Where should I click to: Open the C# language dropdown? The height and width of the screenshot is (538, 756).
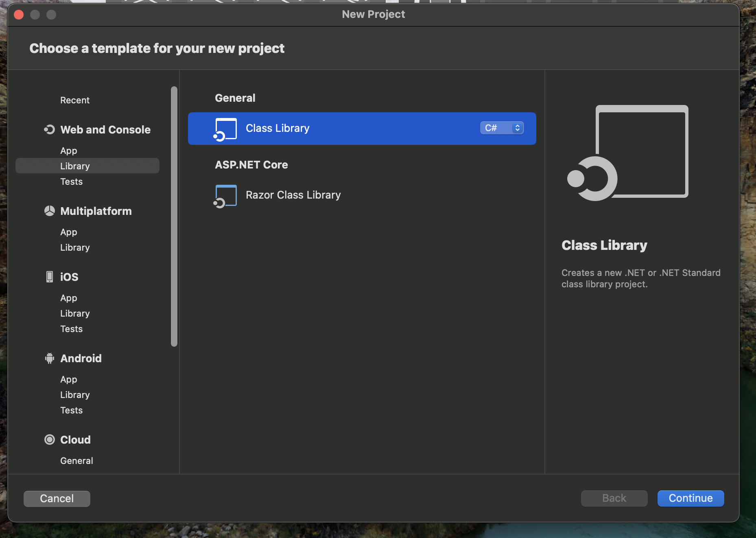pyautogui.click(x=502, y=128)
